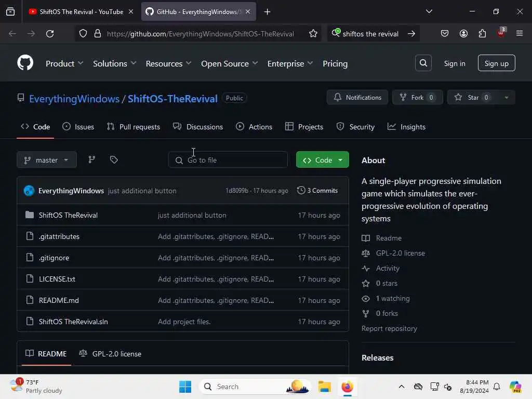The height and width of the screenshot is (399, 532).
Task: Click the Sign in link
Action: tap(454, 63)
